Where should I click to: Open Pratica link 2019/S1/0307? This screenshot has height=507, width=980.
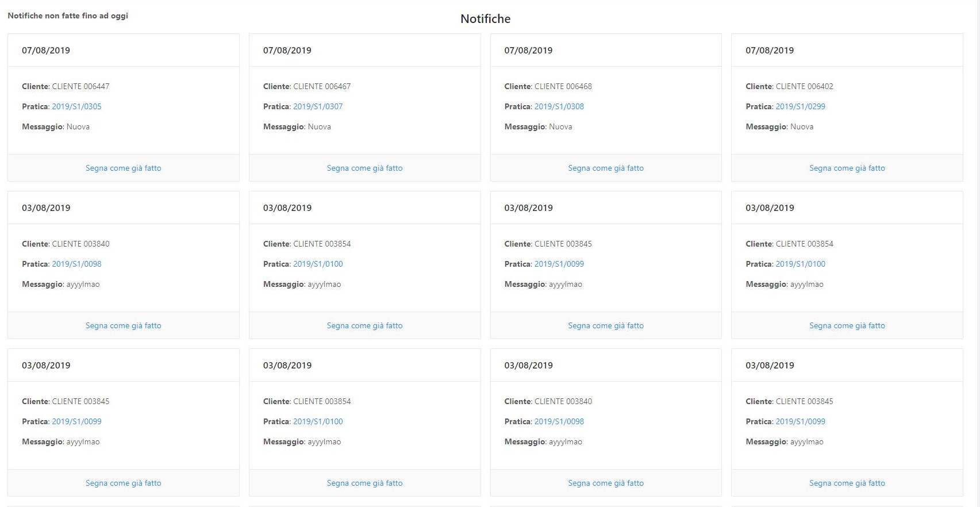click(318, 106)
